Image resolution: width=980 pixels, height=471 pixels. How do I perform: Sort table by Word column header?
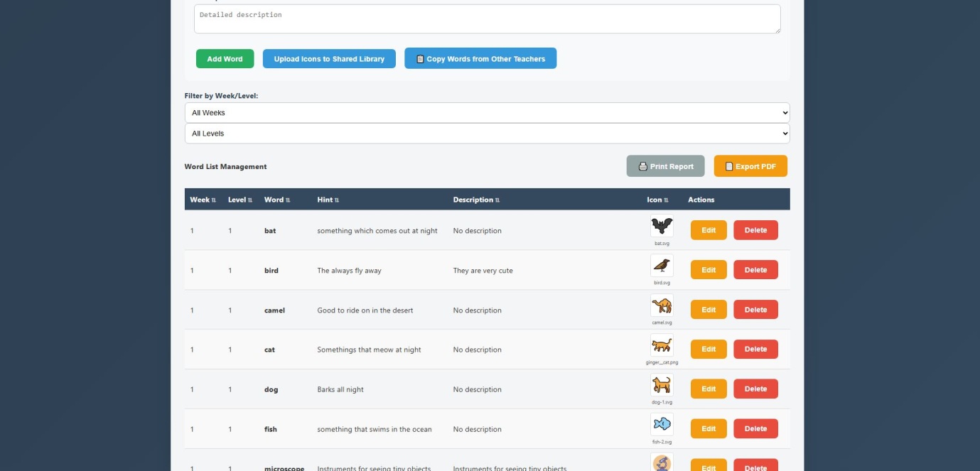point(276,200)
